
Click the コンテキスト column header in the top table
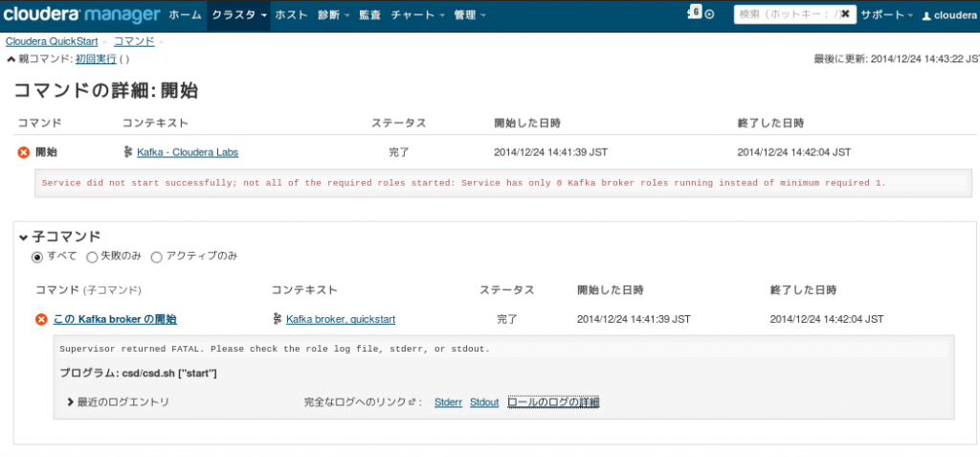tap(155, 124)
